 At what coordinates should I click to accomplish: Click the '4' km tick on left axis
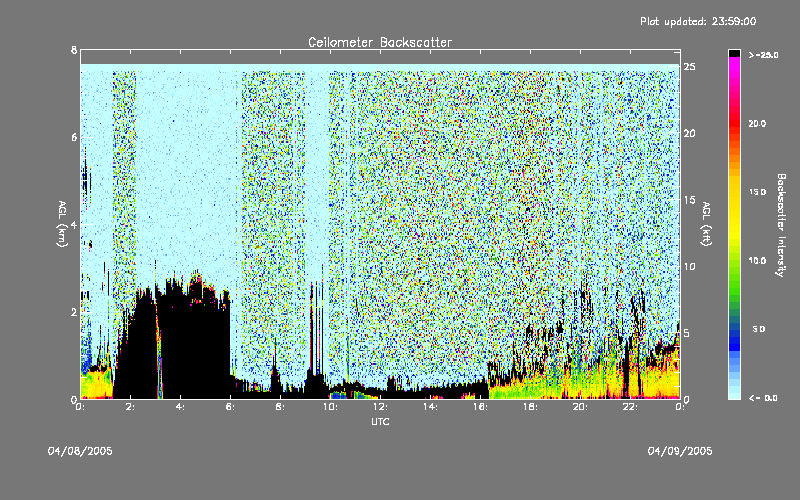tap(74, 224)
